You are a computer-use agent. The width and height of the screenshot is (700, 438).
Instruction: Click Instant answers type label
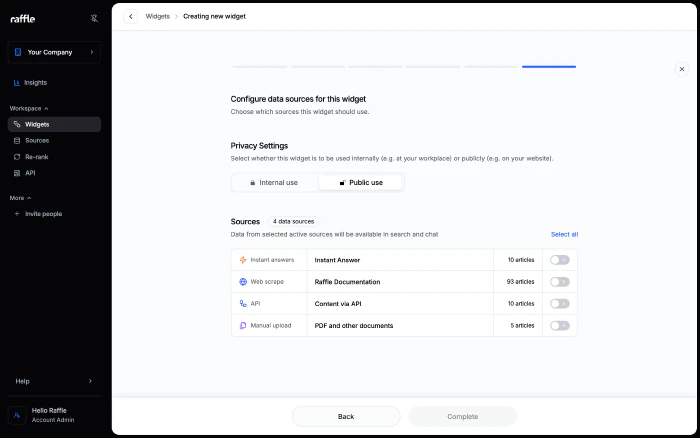click(272, 260)
